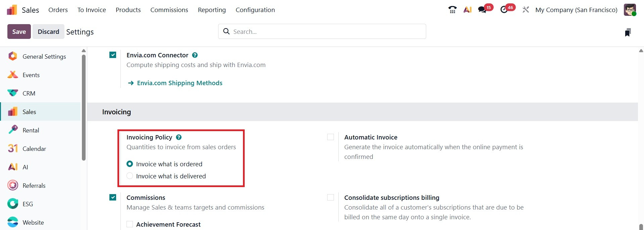Expand the Reporting menu
Screen dimensions: 644x230
[212, 10]
